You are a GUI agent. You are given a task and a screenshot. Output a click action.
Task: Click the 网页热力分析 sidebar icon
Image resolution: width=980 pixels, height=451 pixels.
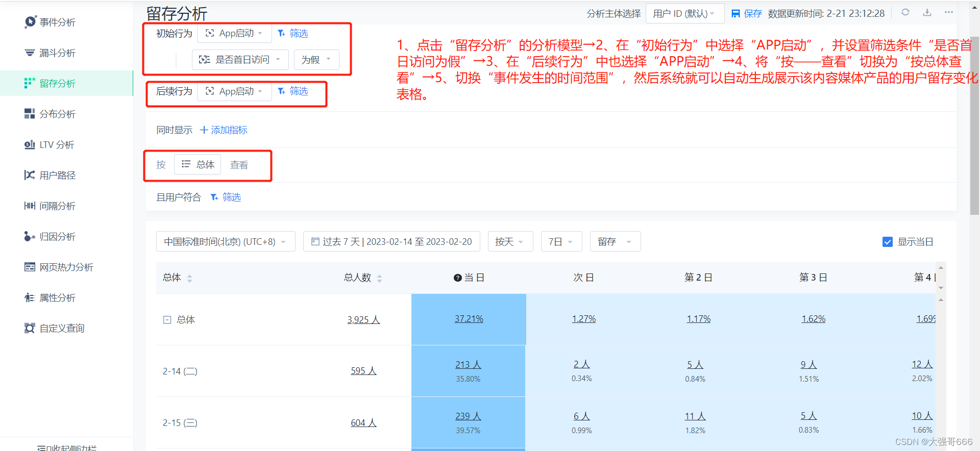(x=30, y=267)
